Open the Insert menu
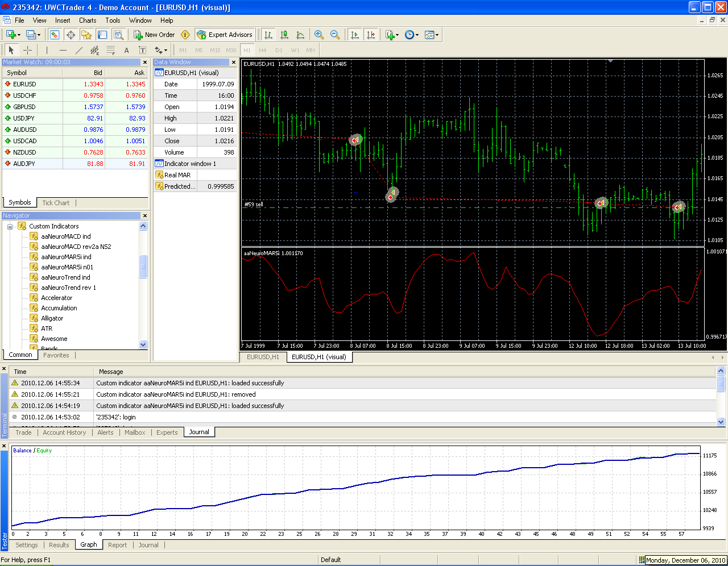Viewport: 728px width, 566px height. (x=63, y=20)
